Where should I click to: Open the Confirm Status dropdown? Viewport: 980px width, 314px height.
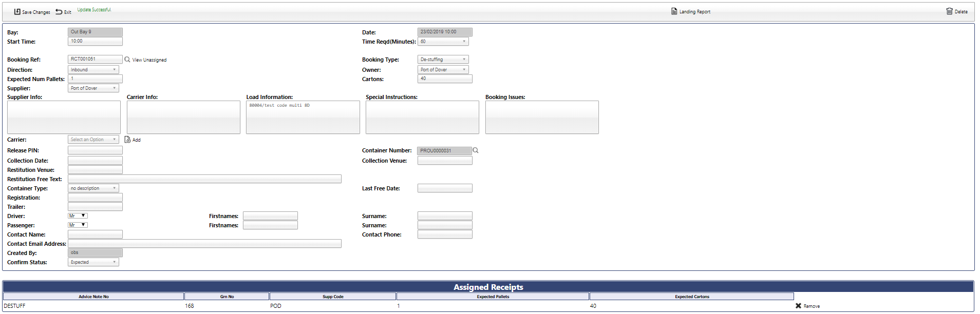(93, 262)
